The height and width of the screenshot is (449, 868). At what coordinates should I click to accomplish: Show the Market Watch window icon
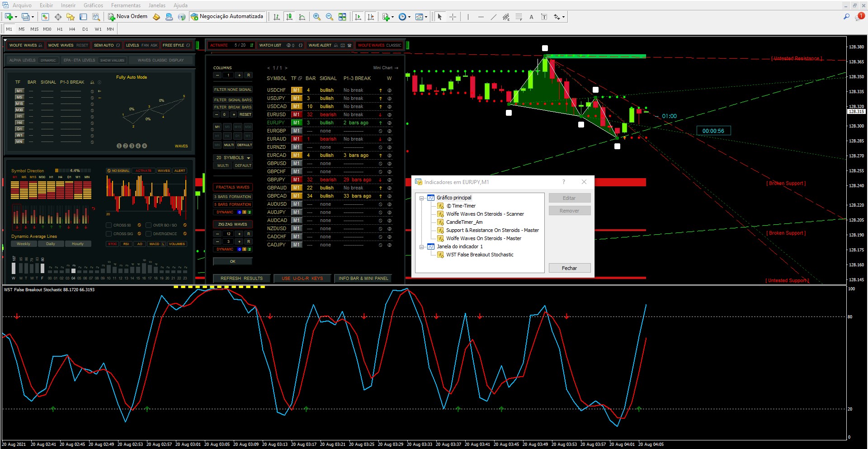point(45,17)
